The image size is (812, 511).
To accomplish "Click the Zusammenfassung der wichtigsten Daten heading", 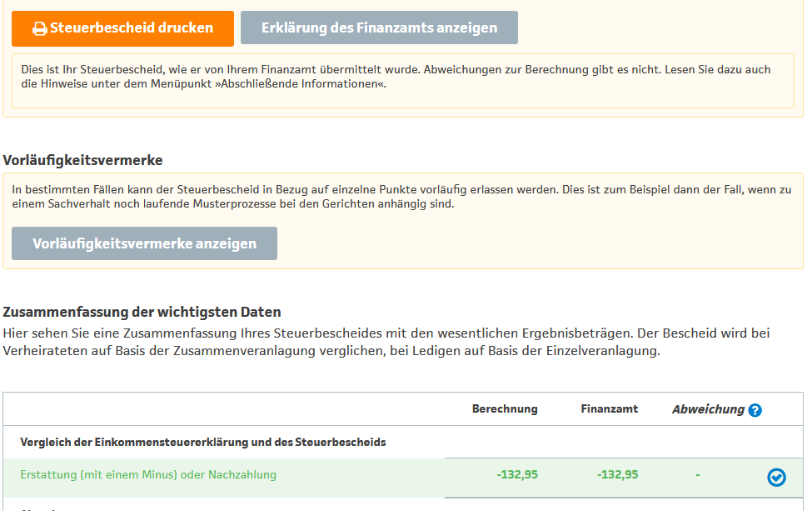I will pyautogui.click(x=142, y=312).
